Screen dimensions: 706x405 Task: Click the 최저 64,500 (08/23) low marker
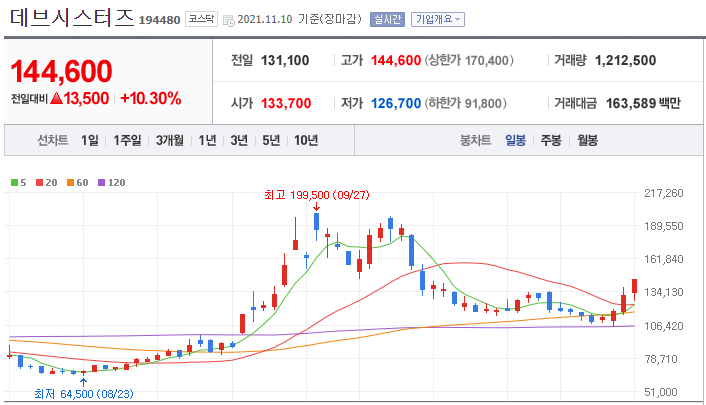tap(84, 394)
